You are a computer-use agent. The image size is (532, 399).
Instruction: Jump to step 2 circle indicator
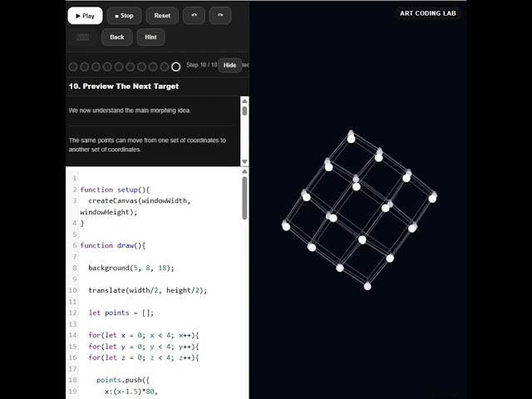tap(85, 66)
